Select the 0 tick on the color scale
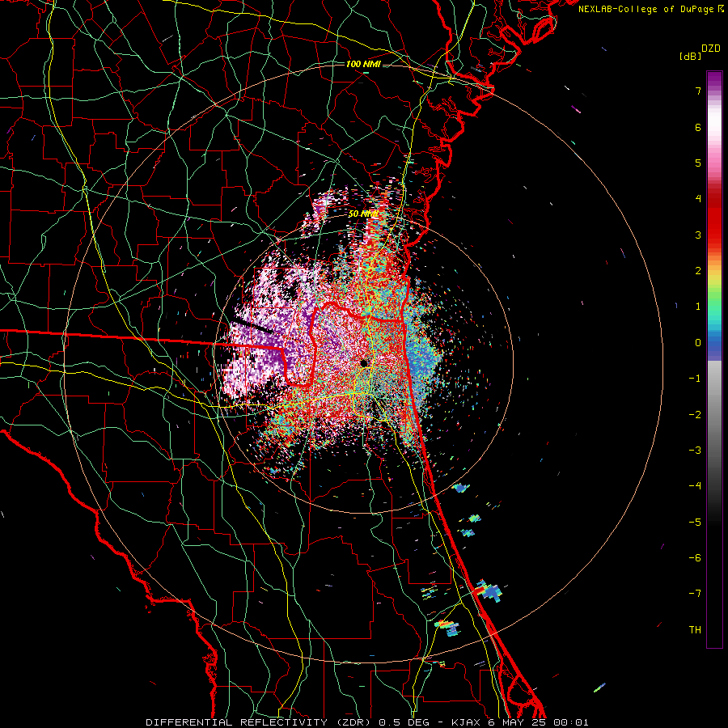 point(698,343)
